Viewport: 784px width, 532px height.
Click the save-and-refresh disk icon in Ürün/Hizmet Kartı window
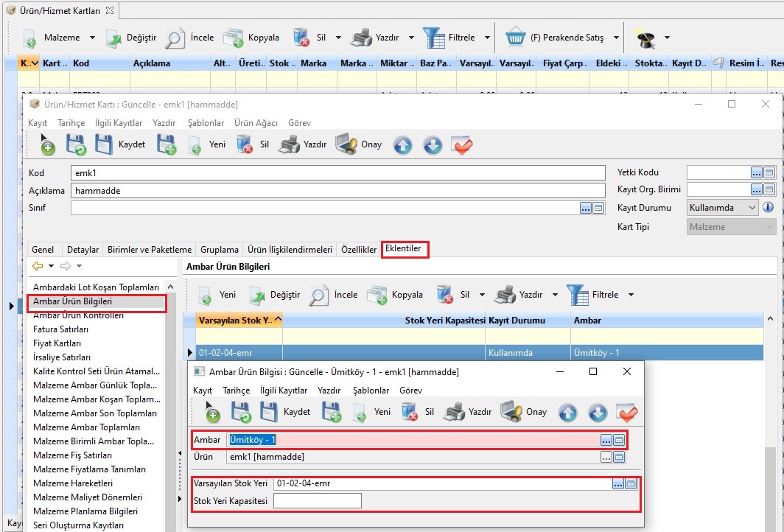tap(76, 144)
